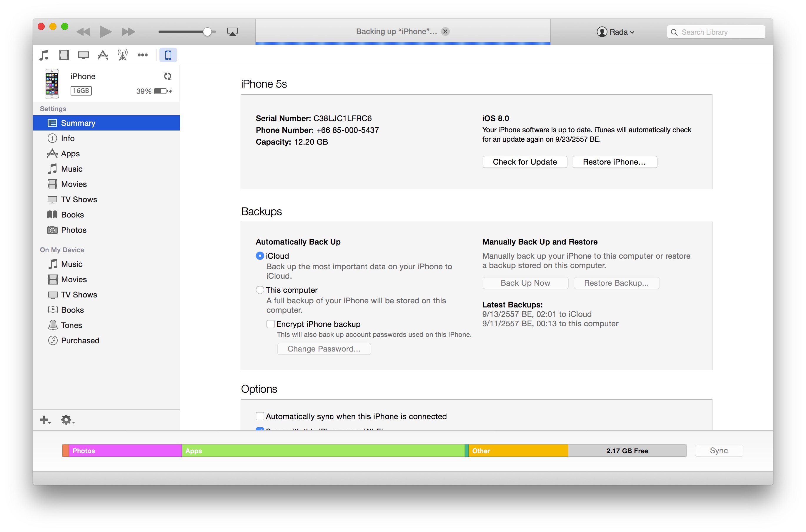Select Summary in the Settings sidebar
Viewport: 806px width, 532px height.
click(78, 123)
